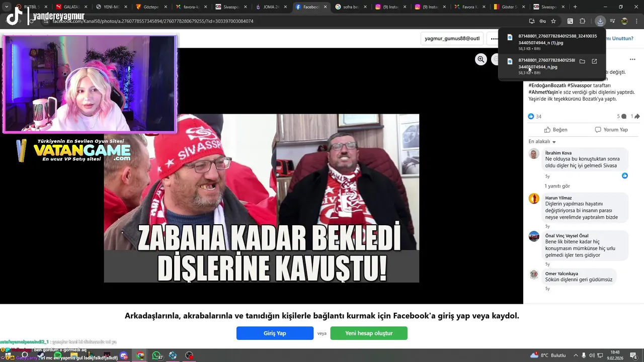Expand 1 yanıtı gör replies

tap(557, 186)
